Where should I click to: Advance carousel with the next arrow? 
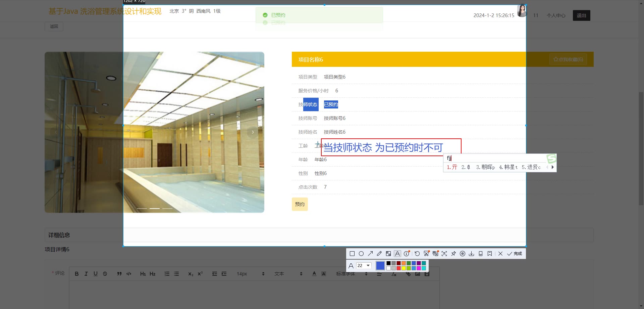(253, 132)
